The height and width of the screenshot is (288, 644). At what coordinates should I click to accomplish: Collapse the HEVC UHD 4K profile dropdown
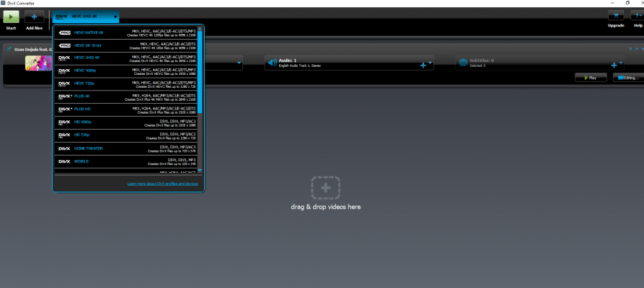[85, 17]
